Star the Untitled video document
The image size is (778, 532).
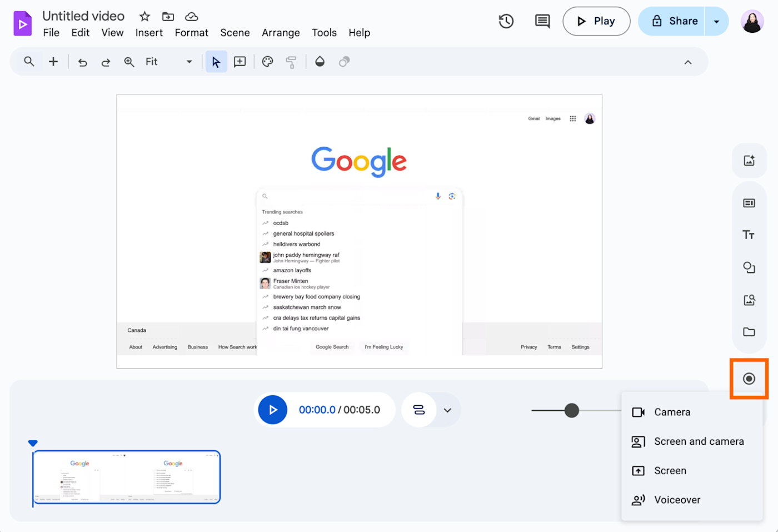[144, 16]
